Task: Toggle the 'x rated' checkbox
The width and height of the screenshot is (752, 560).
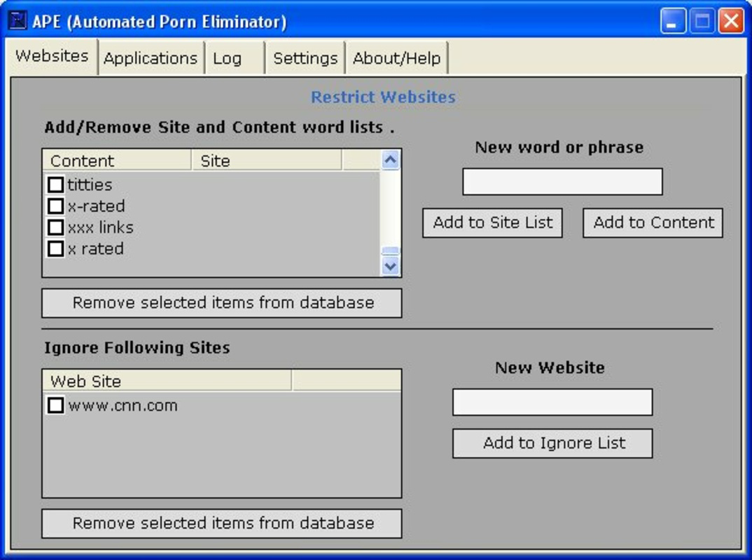Action: point(55,248)
